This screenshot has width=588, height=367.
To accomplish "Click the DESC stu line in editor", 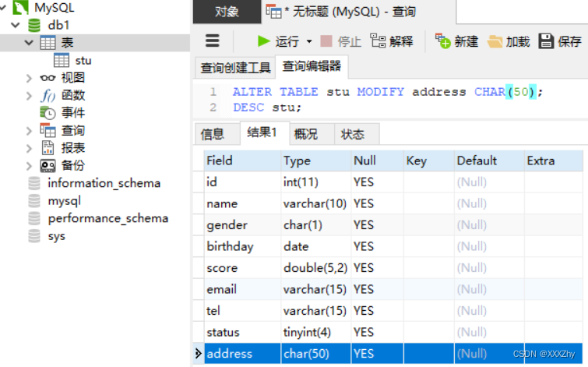I will [x=266, y=108].
